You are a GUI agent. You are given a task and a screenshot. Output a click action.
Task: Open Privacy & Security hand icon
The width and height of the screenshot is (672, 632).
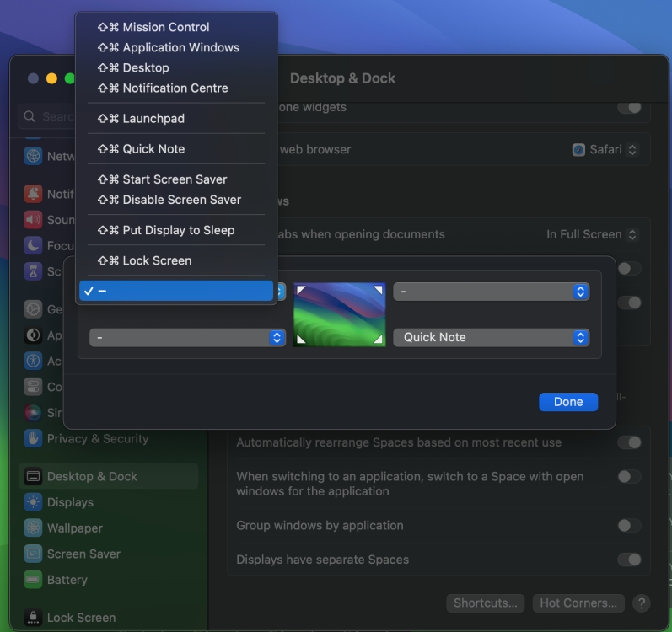33,439
